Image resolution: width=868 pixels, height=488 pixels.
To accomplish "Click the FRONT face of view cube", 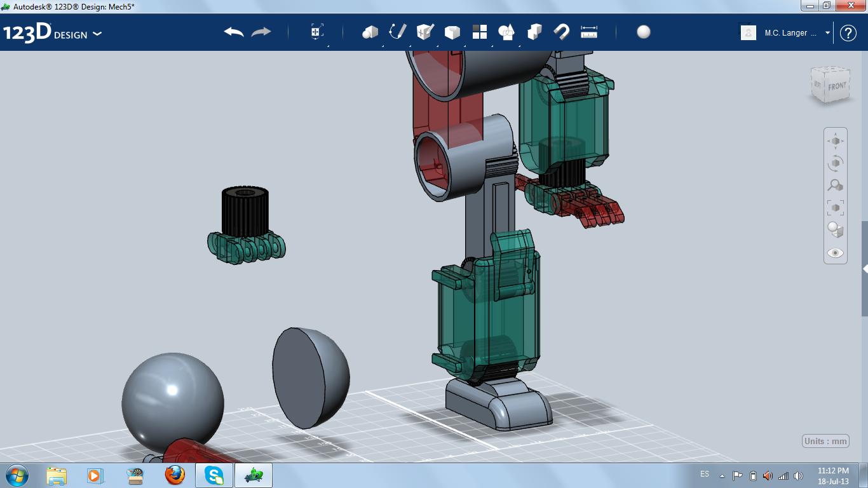I will (837, 86).
